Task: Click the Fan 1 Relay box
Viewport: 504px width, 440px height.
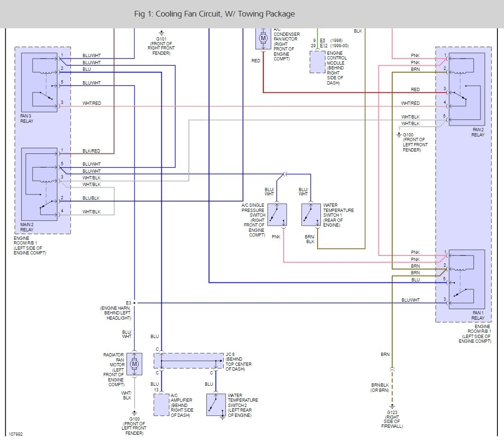Action: (467, 279)
